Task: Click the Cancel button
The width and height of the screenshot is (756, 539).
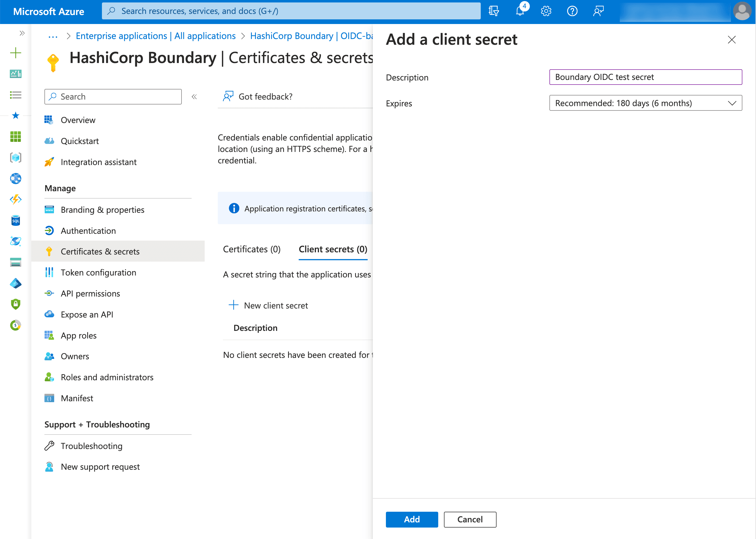Action: tap(470, 519)
